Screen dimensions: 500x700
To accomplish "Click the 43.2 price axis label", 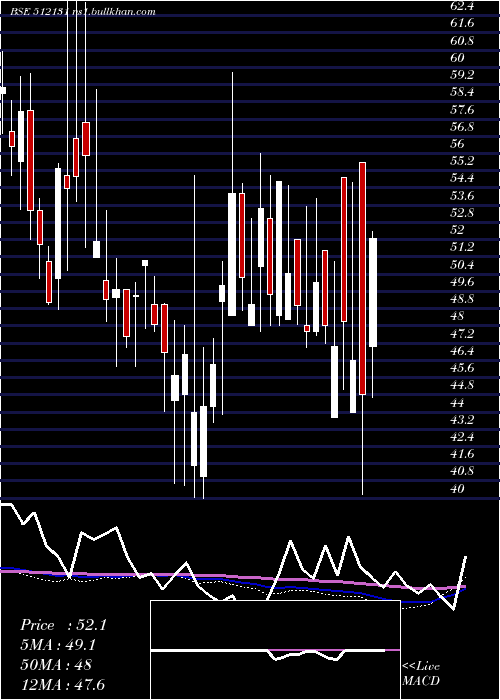I will coord(462,420).
